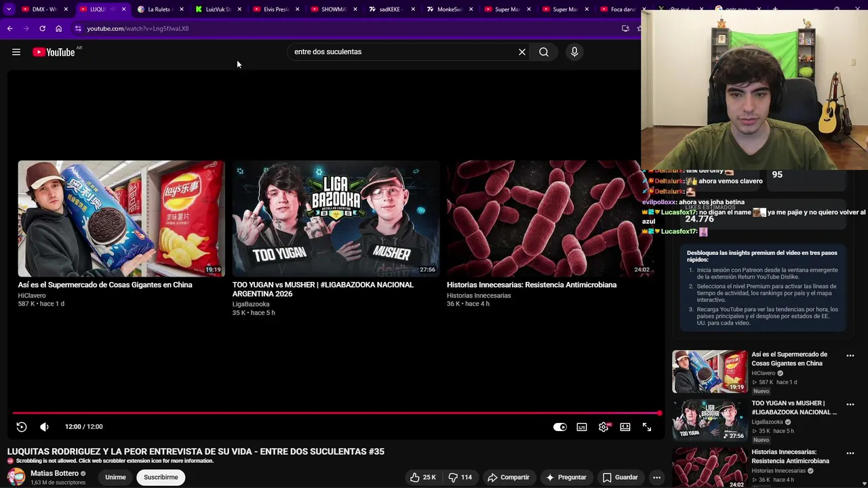Switch to the sadKEKE tab
Viewport: 868px width, 488px height.
tap(391, 9)
